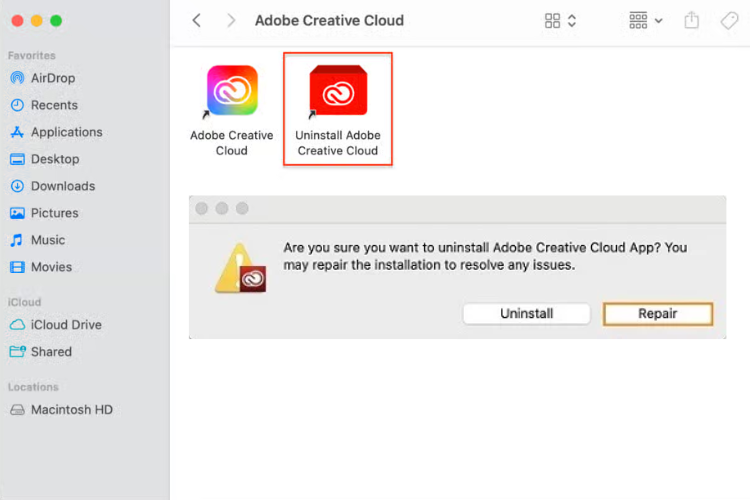750x500 pixels.
Task: Open iCloud Drive in the sidebar
Action: coord(55,325)
